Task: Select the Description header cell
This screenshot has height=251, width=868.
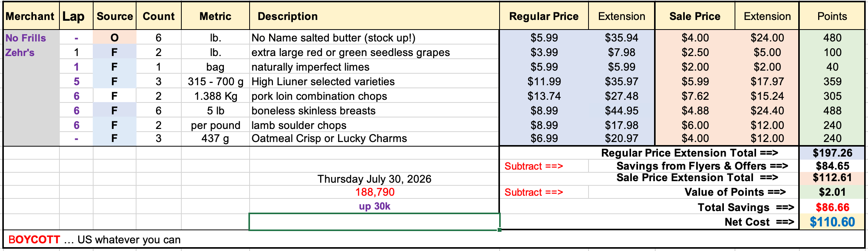Action: click(374, 16)
